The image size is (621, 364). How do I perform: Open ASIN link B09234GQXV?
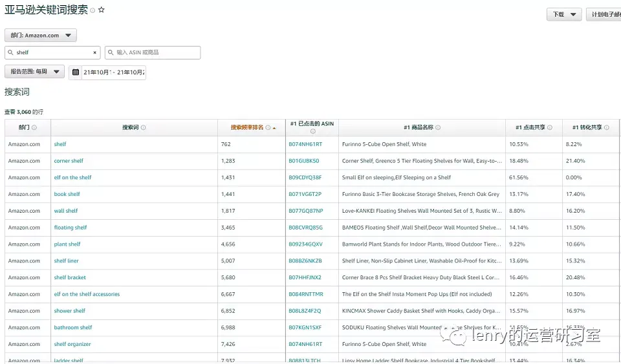click(x=305, y=244)
